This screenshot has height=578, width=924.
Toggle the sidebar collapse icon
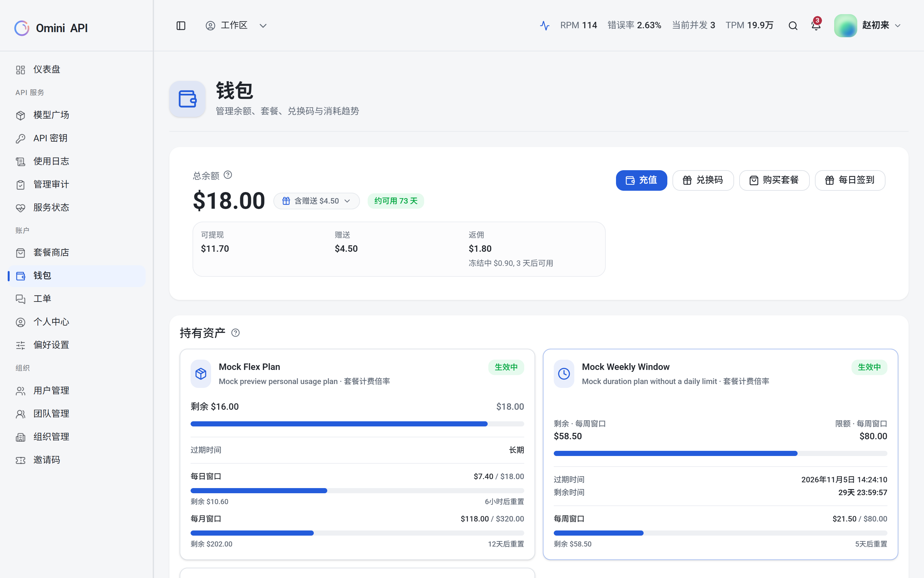coord(181,26)
